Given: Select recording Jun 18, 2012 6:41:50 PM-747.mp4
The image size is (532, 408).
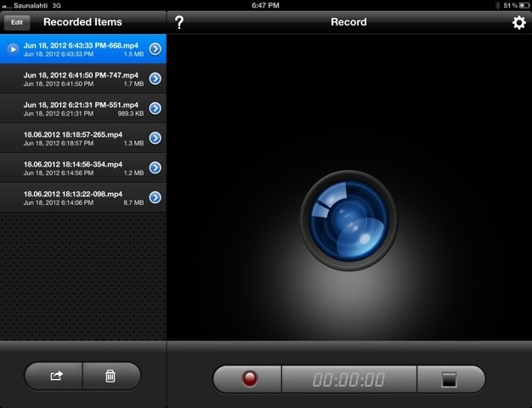Looking at the screenshot, I should pos(83,79).
